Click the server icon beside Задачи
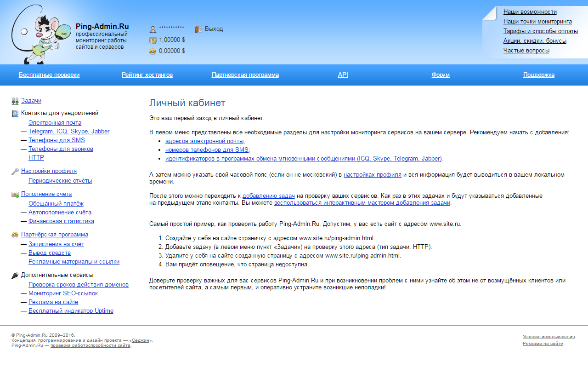The height and width of the screenshot is (368, 588). click(x=15, y=101)
